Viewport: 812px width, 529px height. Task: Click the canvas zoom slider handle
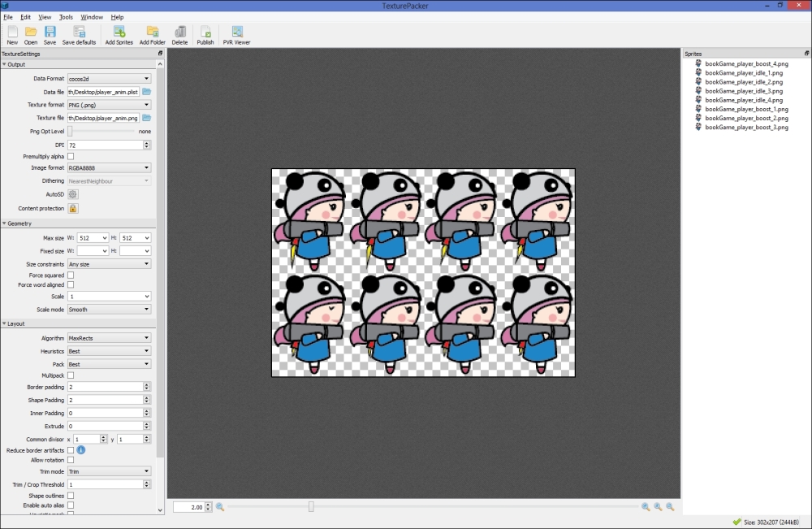[311, 507]
